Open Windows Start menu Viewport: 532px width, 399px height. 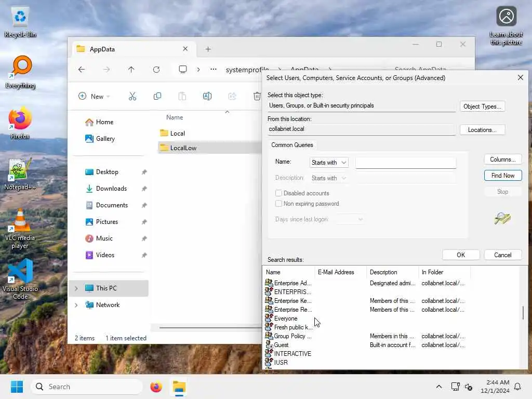[x=17, y=387]
